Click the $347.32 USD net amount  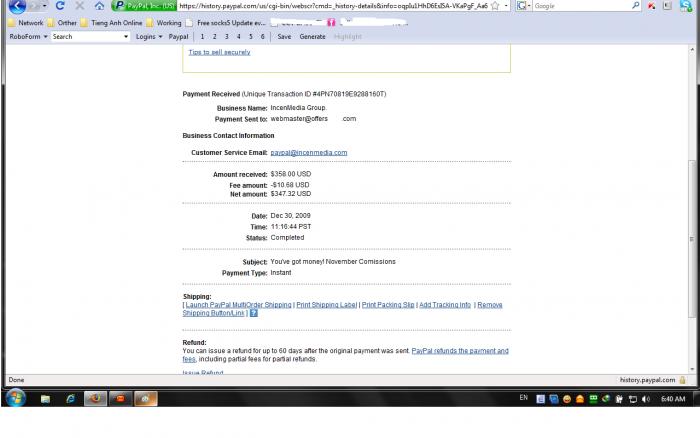point(291,194)
